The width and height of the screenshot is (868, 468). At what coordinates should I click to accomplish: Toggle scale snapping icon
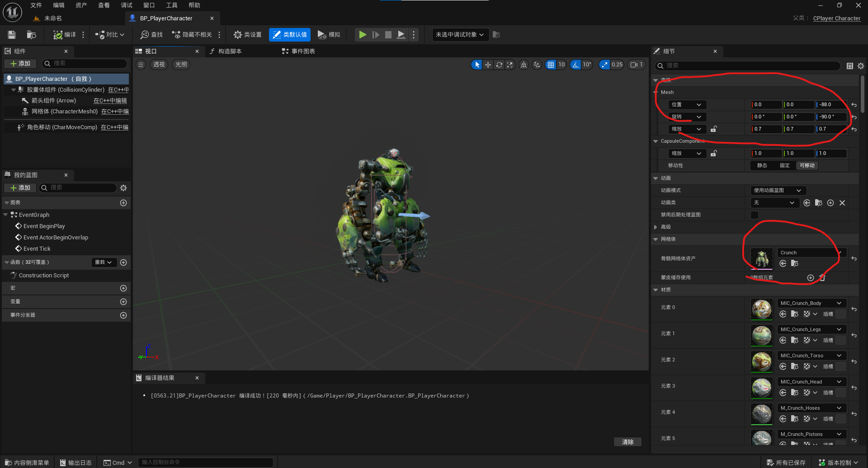point(604,65)
